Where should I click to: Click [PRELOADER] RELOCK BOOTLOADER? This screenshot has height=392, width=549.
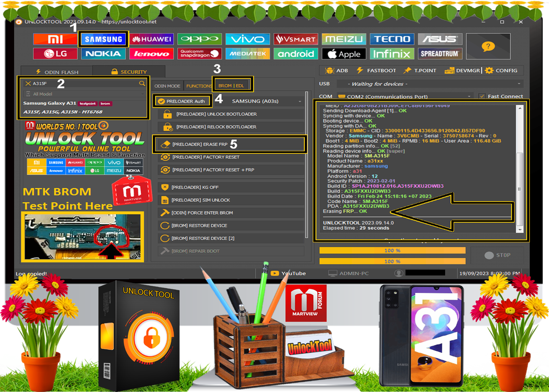pos(231,127)
